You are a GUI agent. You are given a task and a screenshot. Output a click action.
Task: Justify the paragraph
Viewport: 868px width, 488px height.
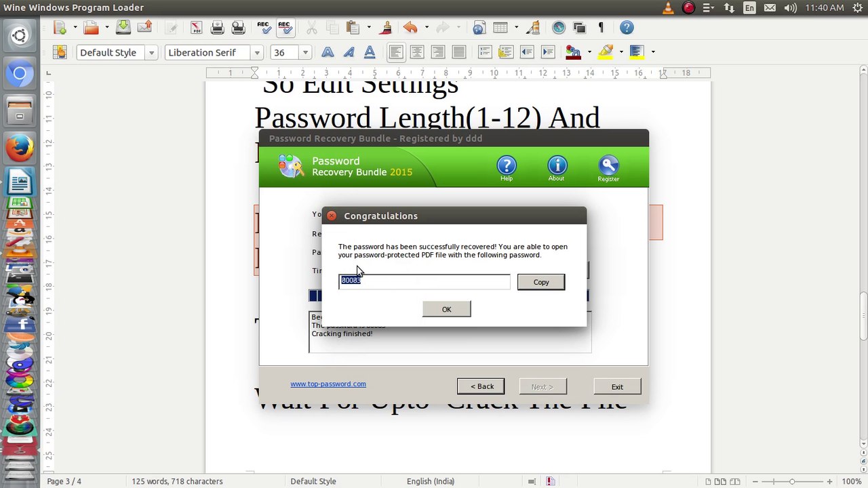pyautogui.click(x=459, y=52)
